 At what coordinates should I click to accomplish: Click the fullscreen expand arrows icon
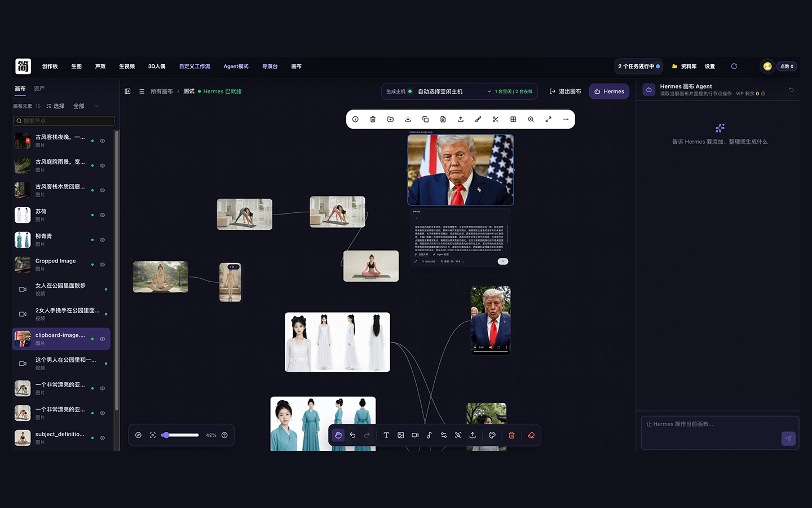[548, 120]
